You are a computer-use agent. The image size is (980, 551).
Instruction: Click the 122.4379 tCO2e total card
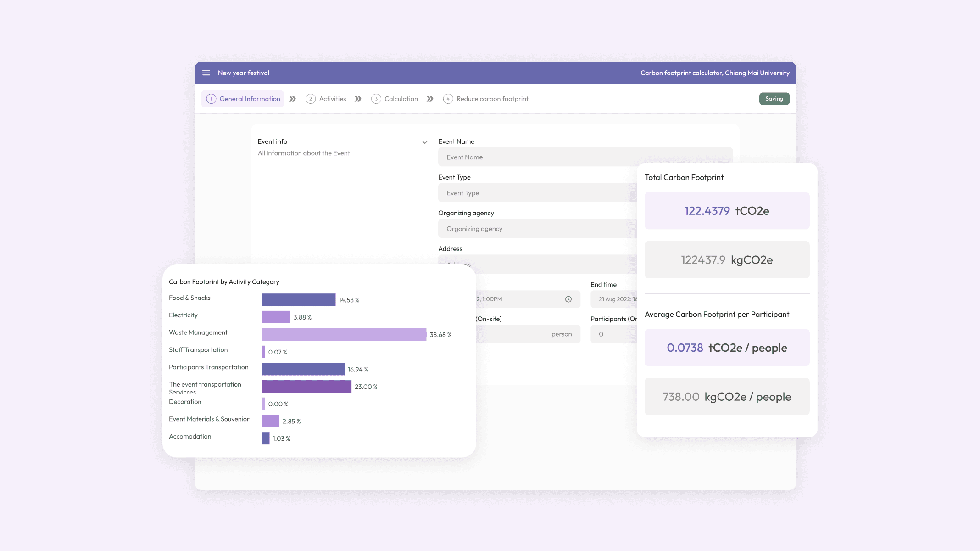coord(727,211)
